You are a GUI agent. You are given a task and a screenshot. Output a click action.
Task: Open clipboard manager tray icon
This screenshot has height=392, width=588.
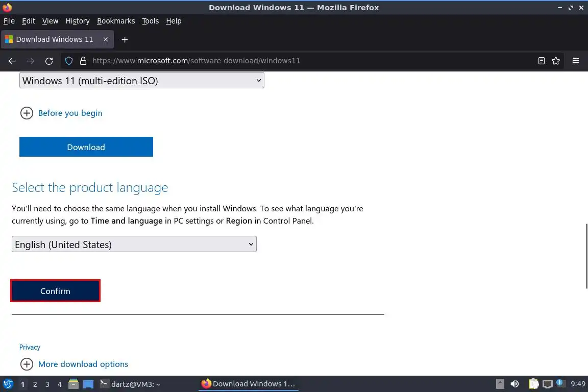click(533, 384)
